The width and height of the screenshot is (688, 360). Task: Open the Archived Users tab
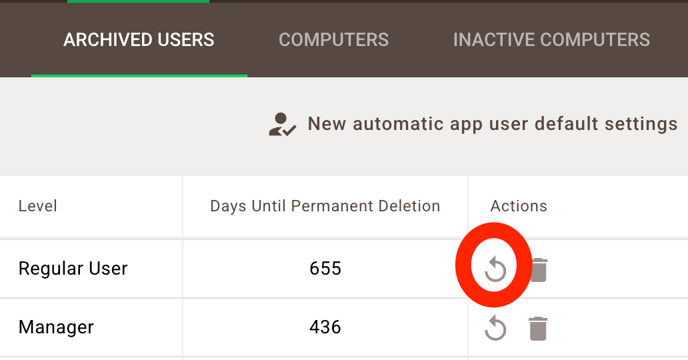tap(139, 40)
